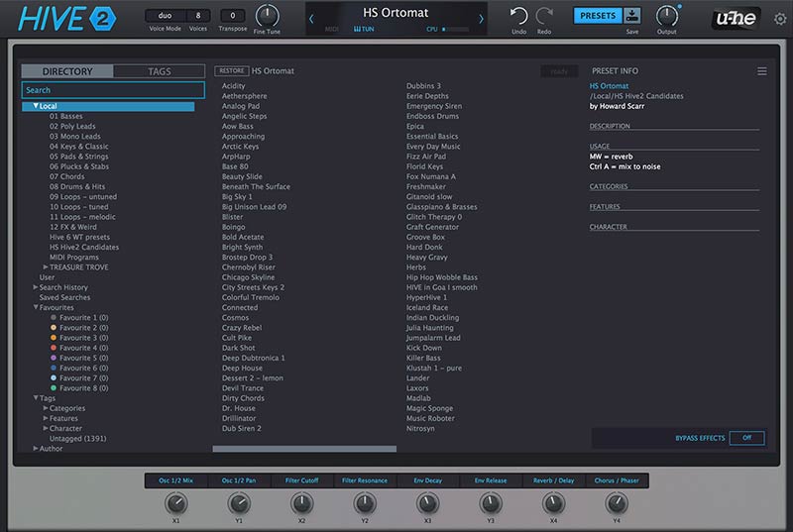
Task: Collapse the Local folder
Action: click(x=36, y=106)
